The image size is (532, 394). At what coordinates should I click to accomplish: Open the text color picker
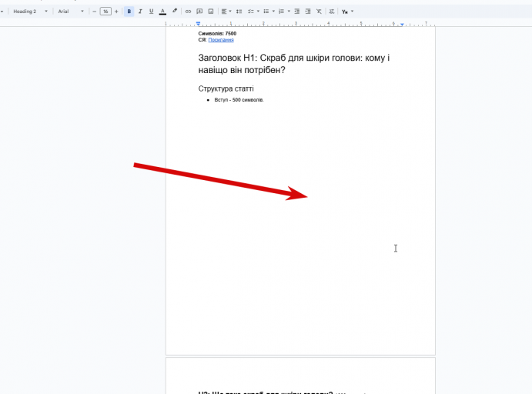point(163,12)
